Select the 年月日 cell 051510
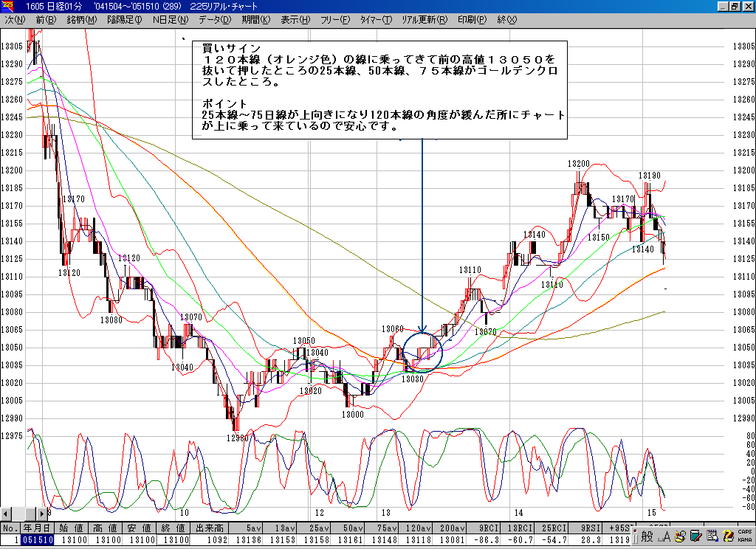 click(x=37, y=540)
